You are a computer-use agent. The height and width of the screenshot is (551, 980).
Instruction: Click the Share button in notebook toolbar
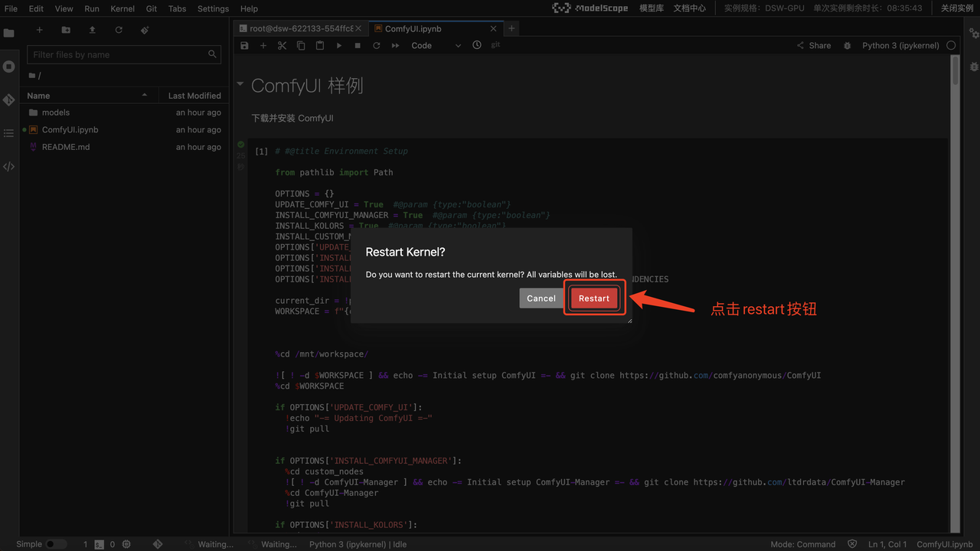[x=814, y=45]
